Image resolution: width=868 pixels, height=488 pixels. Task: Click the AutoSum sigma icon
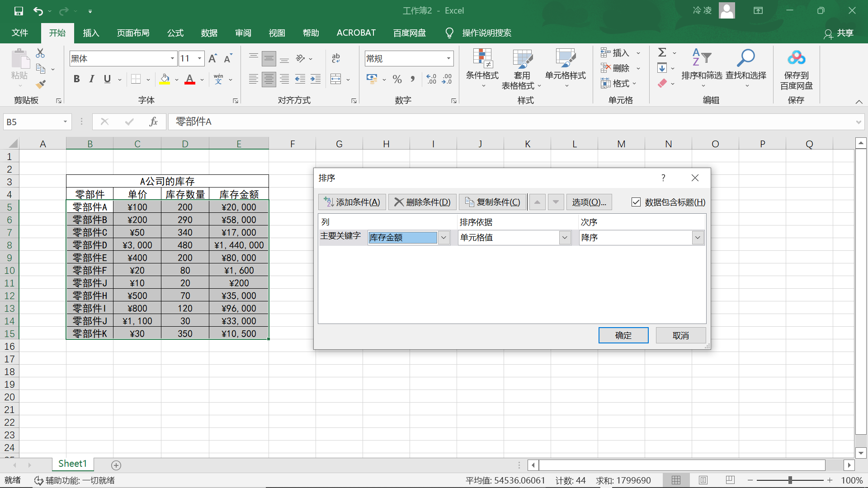[662, 52]
